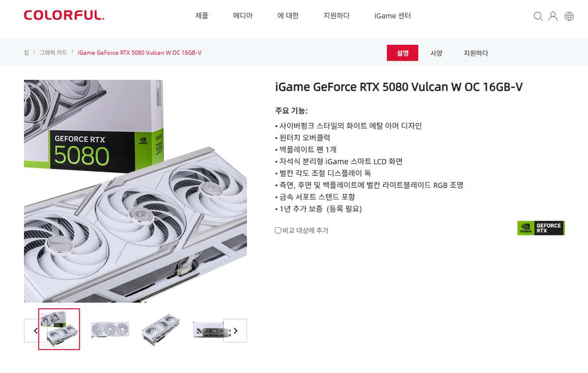Image resolution: width=588 pixels, height=373 pixels.
Task: Show the next product thumbnails with right arrow
Action: 235,331
